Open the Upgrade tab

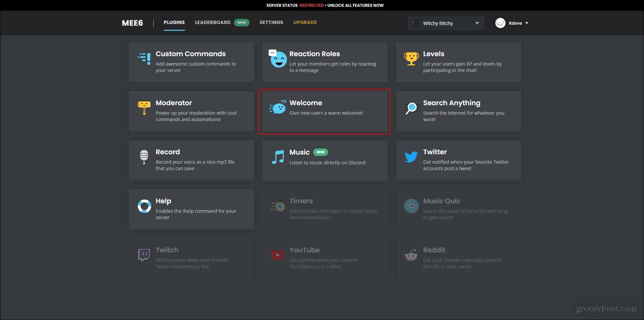point(305,22)
